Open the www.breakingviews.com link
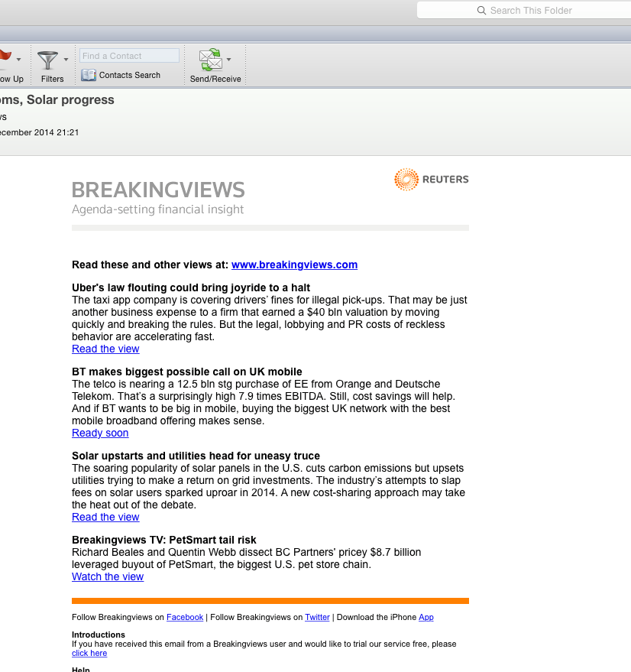The height and width of the screenshot is (672, 631). pos(294,265)
